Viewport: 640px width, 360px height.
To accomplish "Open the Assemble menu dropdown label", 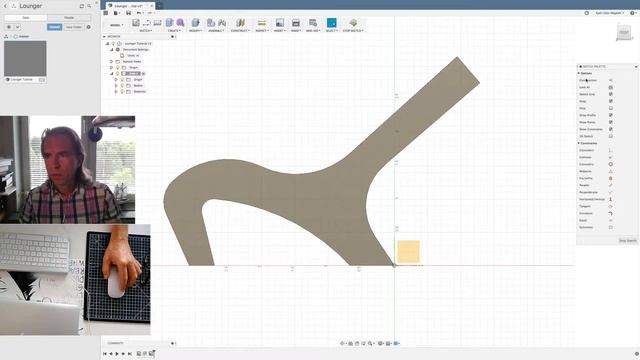I will pyautogui.click(x=216, y=31).
